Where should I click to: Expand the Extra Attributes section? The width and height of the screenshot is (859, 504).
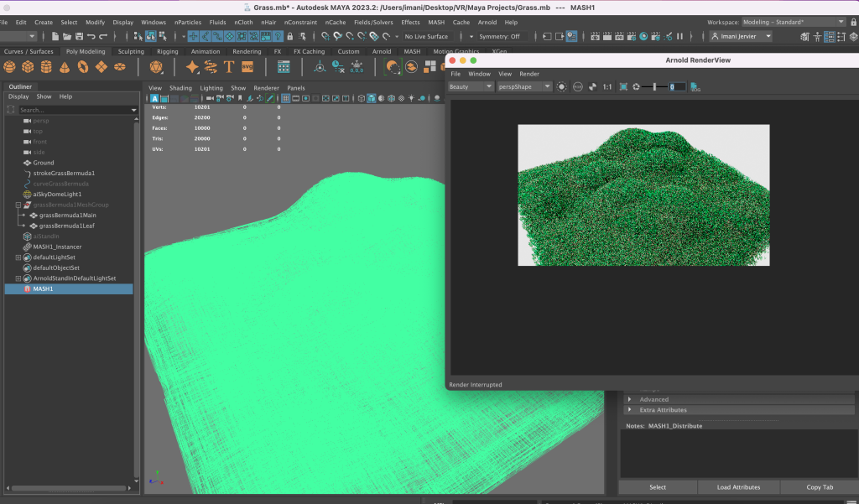(x=629, y=410)
